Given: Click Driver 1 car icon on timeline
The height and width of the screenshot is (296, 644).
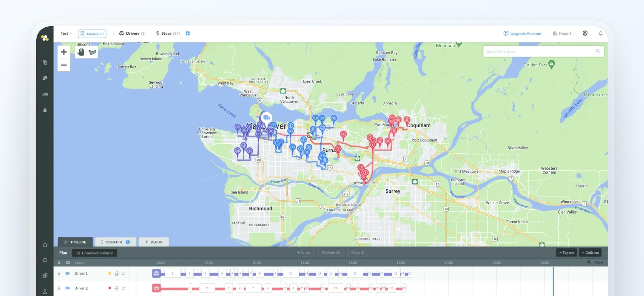Looking at the screenshot, I should pos(156,273).
